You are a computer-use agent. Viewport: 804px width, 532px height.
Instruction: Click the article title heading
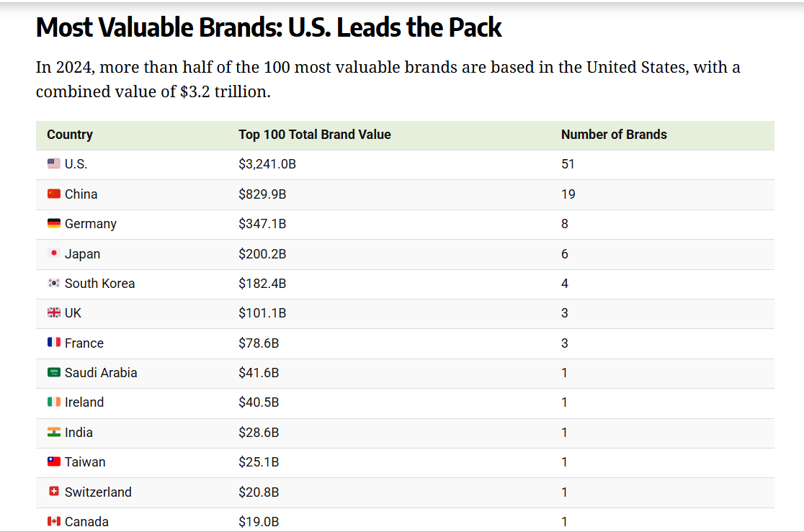click(x=269, y=27)
